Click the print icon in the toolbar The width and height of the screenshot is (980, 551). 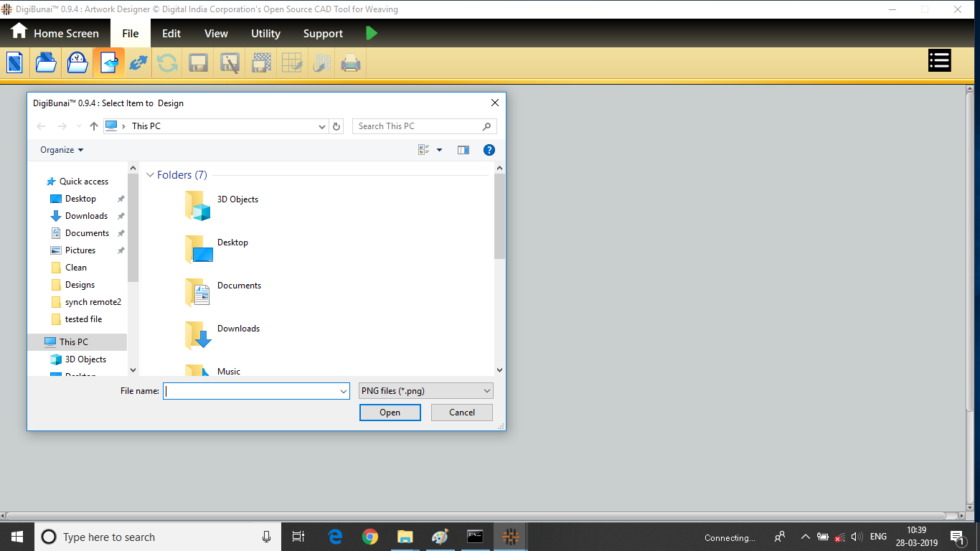point(350,63)
